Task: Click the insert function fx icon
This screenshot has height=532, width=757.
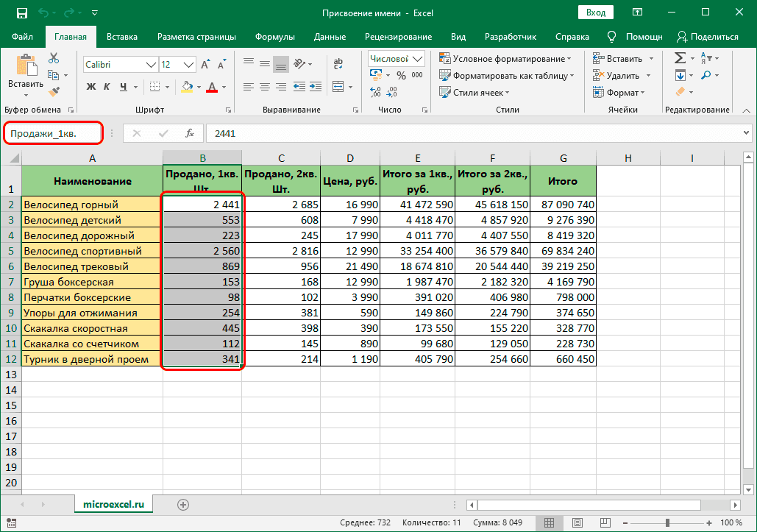Action: tap(189, 133)
